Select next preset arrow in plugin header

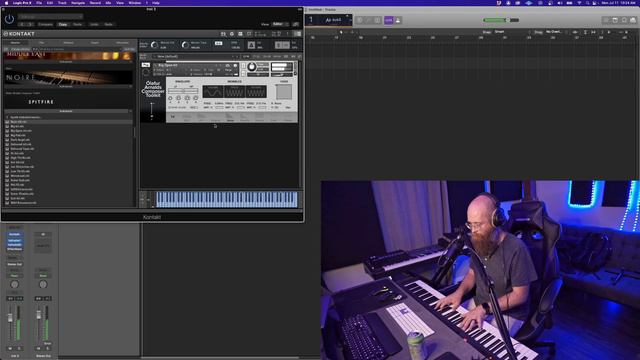tap(31, 24)
